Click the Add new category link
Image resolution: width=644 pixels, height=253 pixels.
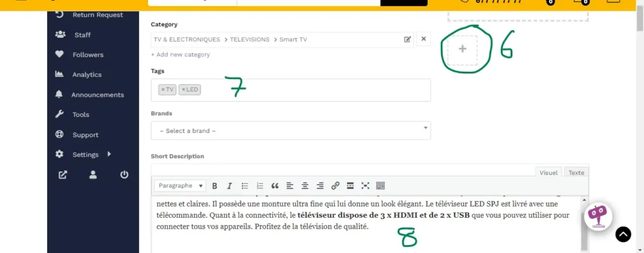click(180, 55)
